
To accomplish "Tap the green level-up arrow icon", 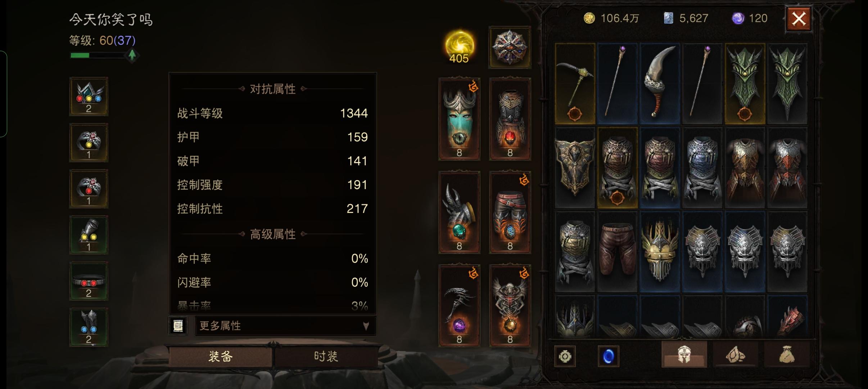I will coord(132,55).
